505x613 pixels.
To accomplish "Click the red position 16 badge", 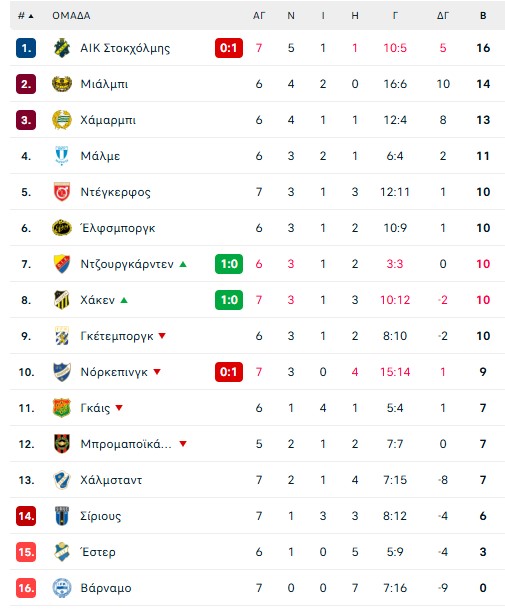I will tap(26, 588).
